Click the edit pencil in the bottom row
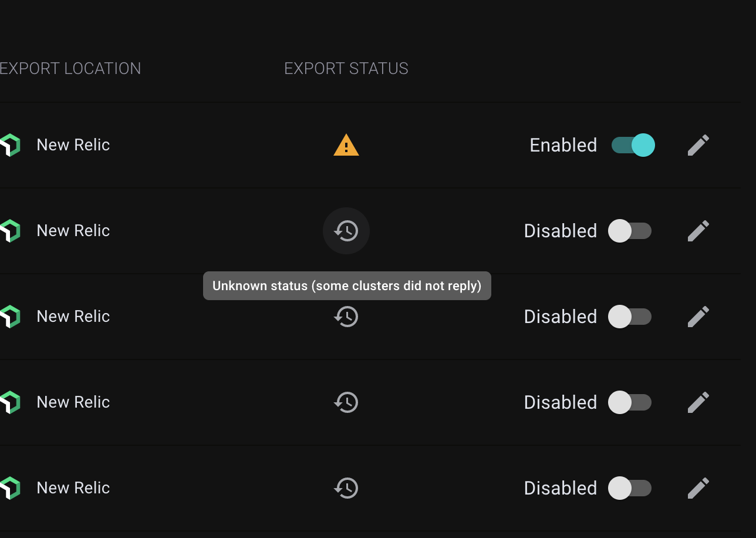This screenshot has width=756, height=538. click(x=698, y=488)
